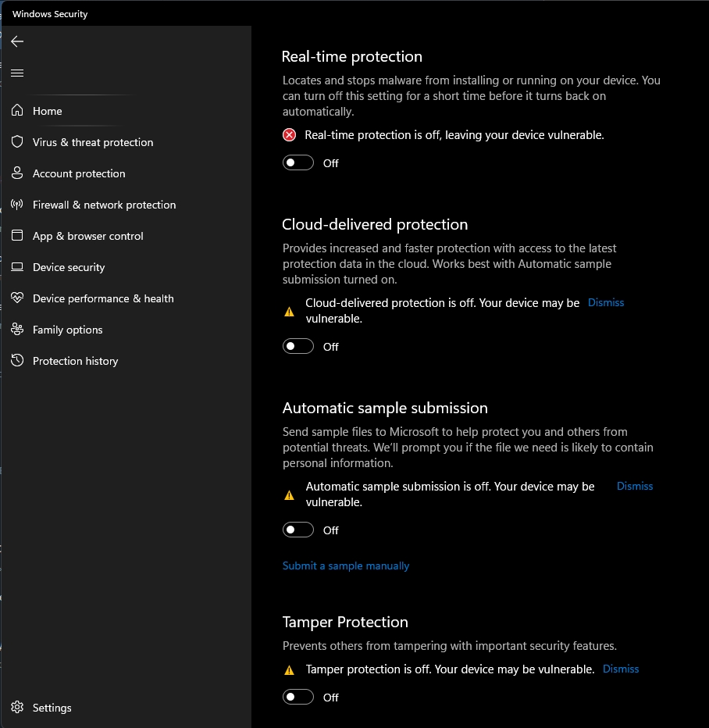Viewport: 709px width, 728px height.
Task: Click the Home house icon
Action: pos(17,111)
